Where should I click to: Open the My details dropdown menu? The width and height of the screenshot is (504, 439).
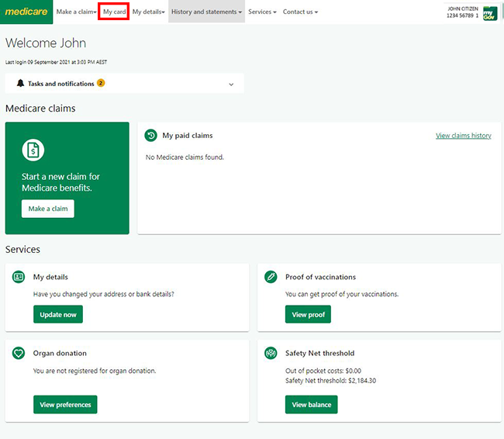[149, 12]
